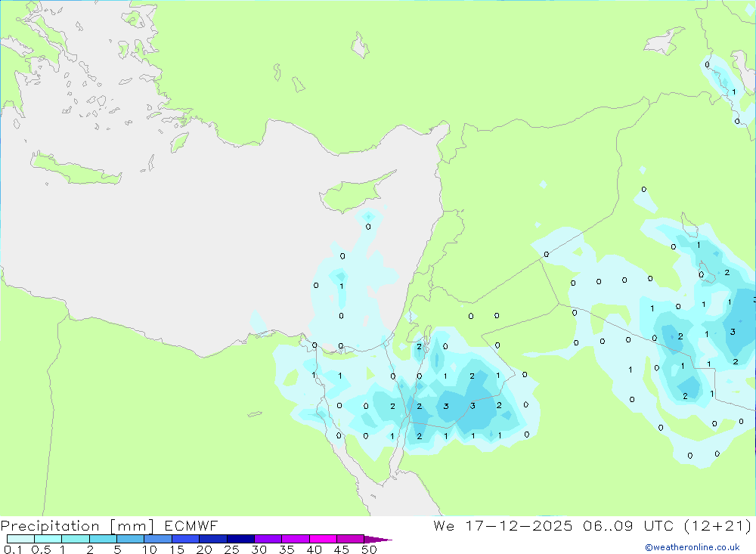Click the "06..09" forecast hour range
756x554 pixels.
(608, 525)
